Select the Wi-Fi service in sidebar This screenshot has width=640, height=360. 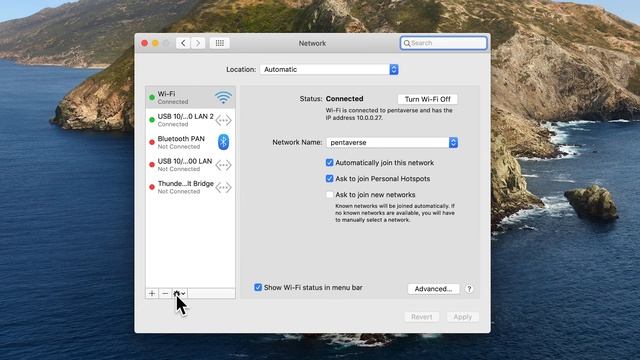coord(190,97)
